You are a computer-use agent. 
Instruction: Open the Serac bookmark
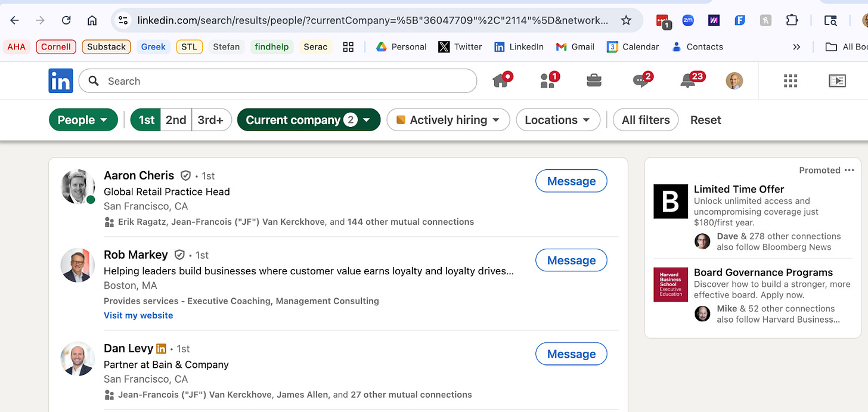316,47
